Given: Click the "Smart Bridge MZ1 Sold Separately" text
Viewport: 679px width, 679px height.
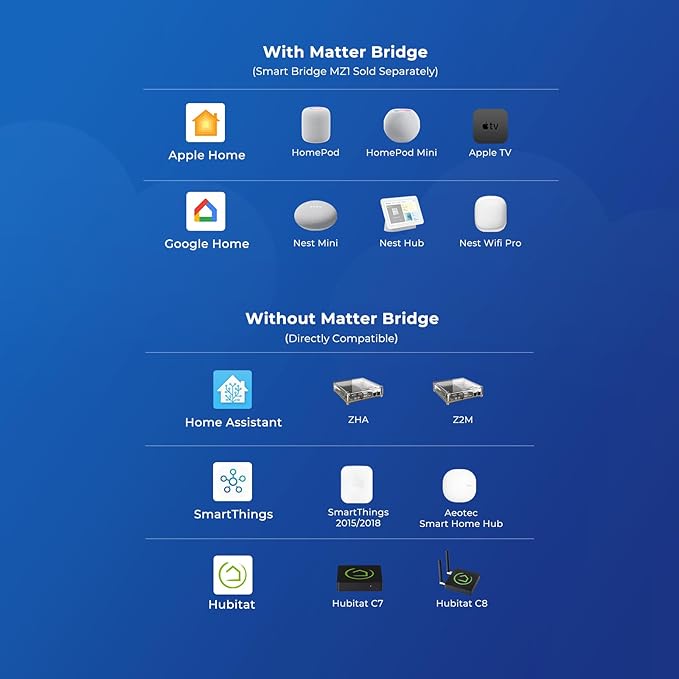Looking at the screenshot, I should [x=346, y=71].
